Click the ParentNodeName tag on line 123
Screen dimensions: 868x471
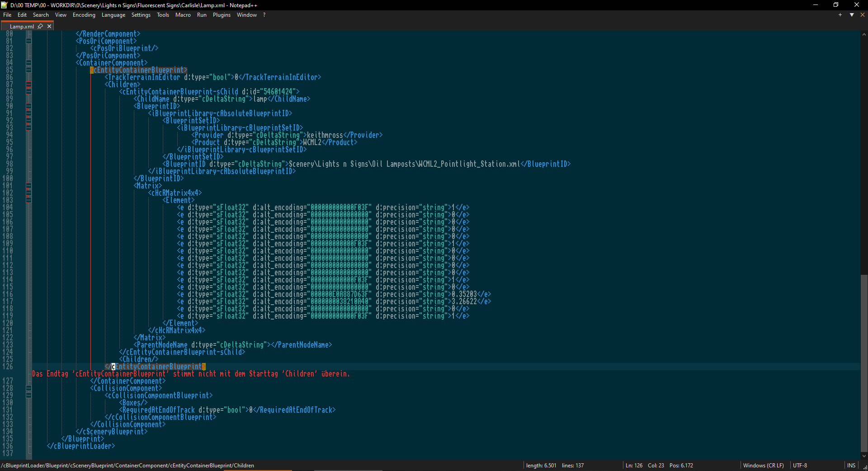(x=233, y=345)
